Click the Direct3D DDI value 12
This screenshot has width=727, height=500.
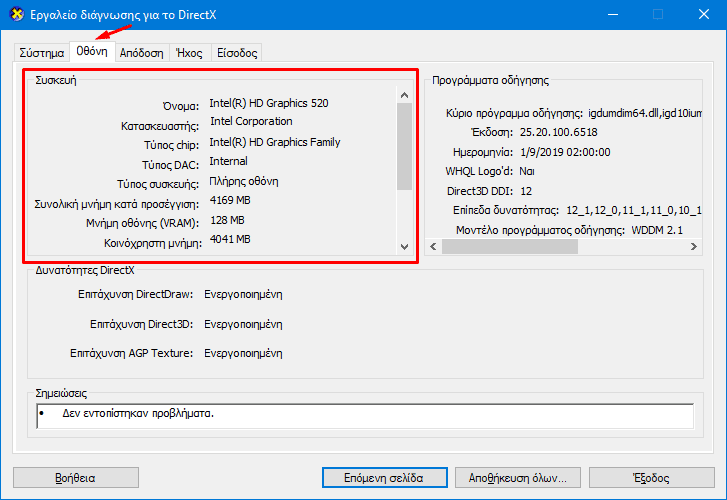[526, 191]
